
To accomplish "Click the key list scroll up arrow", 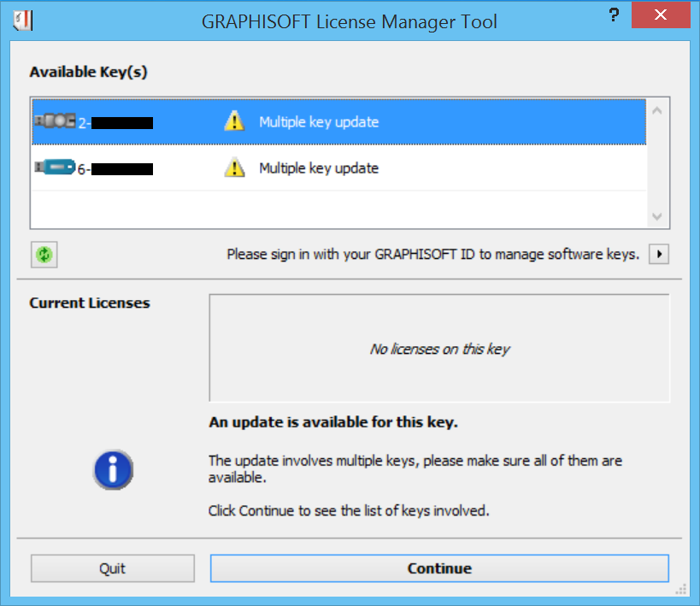I will (657, 109).
